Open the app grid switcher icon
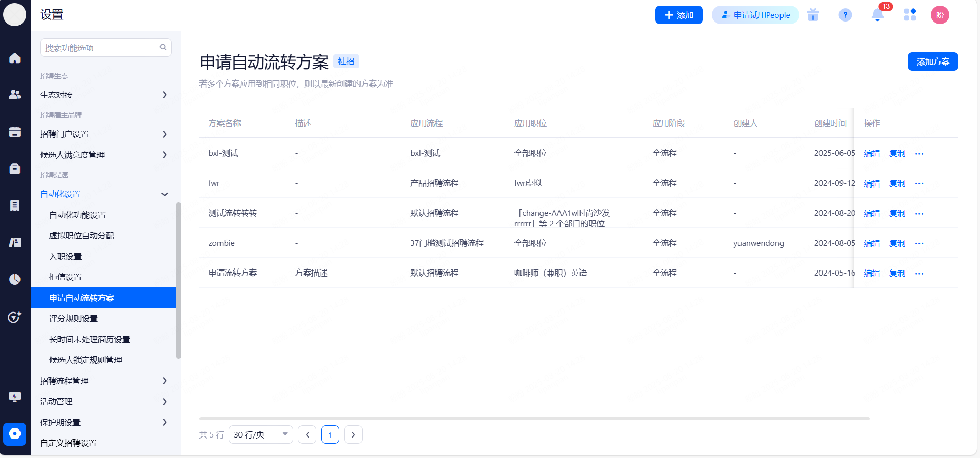This screenshot has height=458, width=980. click(x=910, y=15)
